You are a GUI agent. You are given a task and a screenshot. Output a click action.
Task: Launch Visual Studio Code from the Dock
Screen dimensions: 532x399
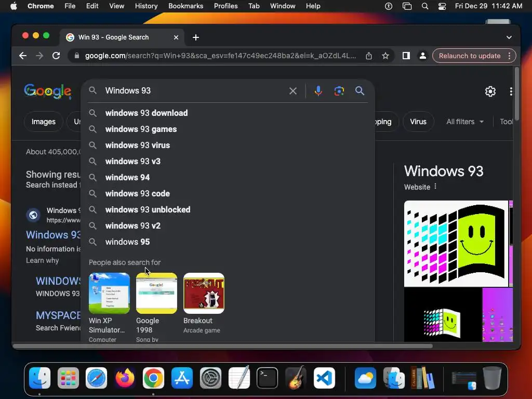[x=324, y=378]
